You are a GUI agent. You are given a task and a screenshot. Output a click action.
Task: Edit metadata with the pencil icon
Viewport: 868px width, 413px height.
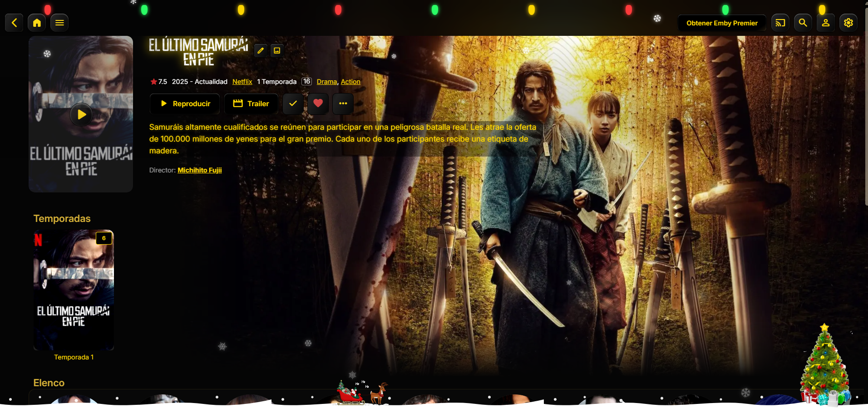261,50
